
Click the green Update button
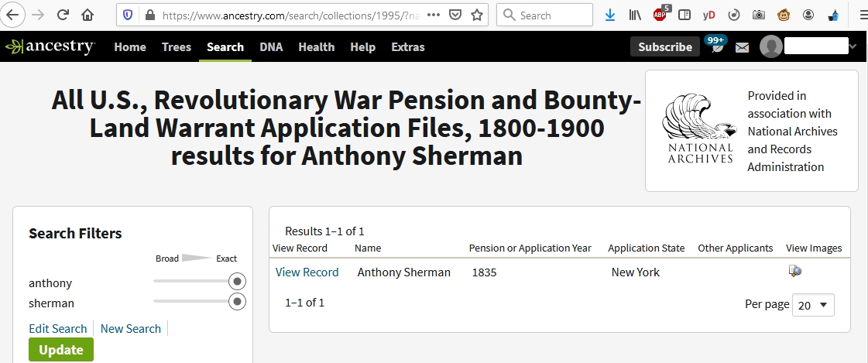(61, 350)
